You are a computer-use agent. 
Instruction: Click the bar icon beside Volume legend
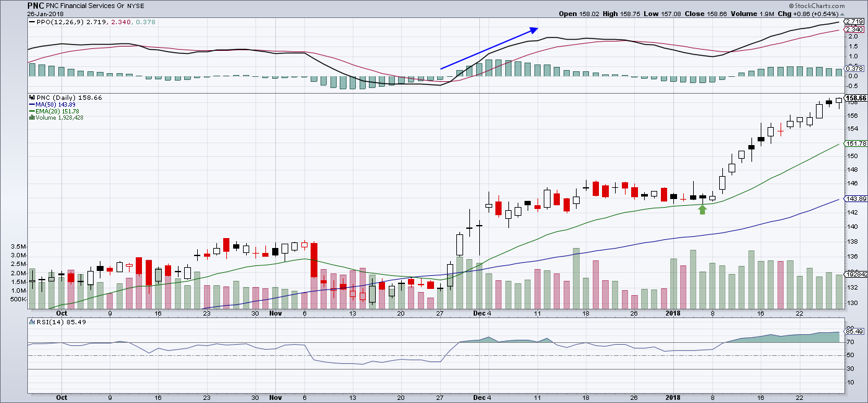point(31,117)
